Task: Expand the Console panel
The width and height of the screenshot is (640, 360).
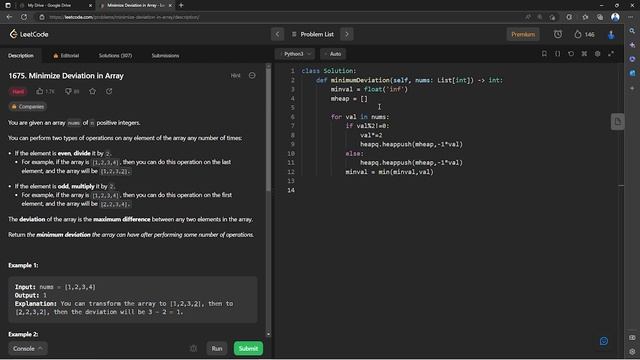Action: point(28,349)
